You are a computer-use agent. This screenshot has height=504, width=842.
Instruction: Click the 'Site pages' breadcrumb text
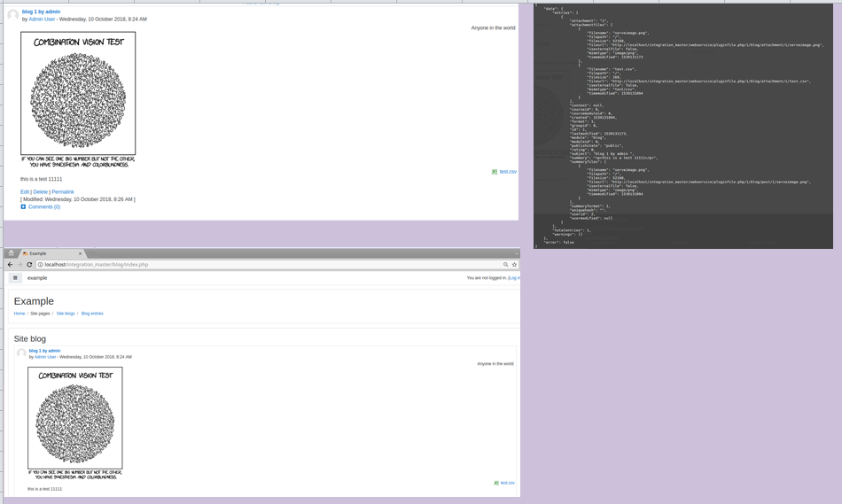(40, 314)
